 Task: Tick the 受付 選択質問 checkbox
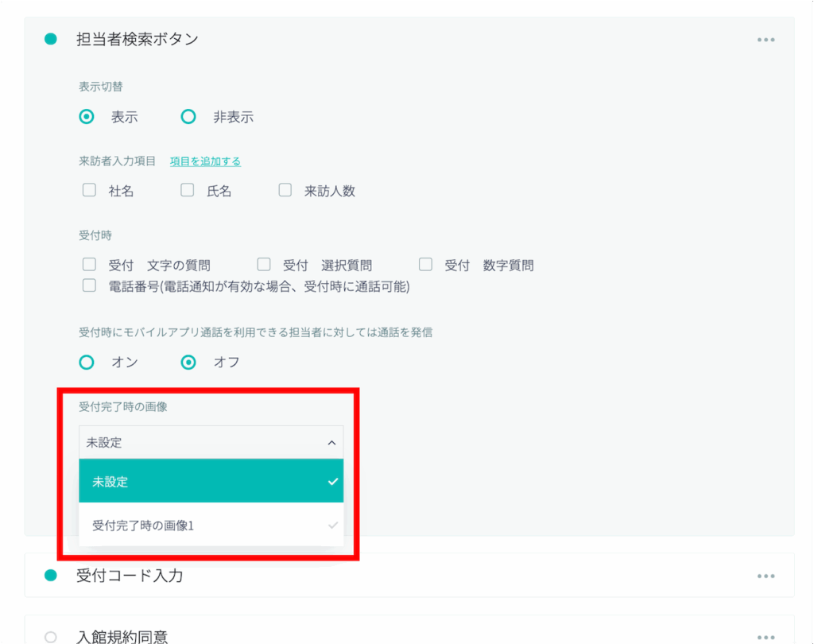[x=264, y=265]
